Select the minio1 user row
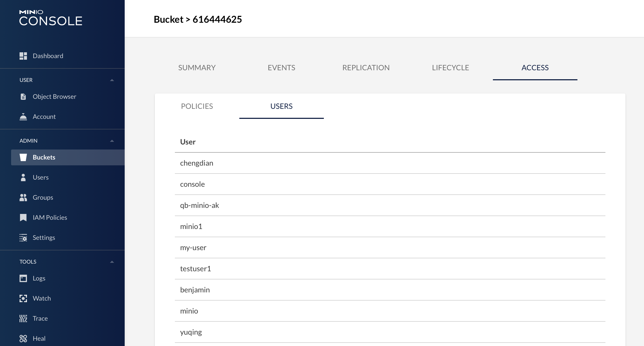The width and height of the screenshot is (644, 346). coord(390,227)
